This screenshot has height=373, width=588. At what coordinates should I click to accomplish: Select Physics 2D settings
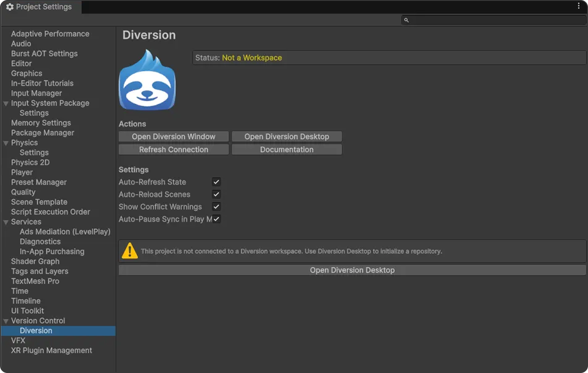(x=30, y=163)
